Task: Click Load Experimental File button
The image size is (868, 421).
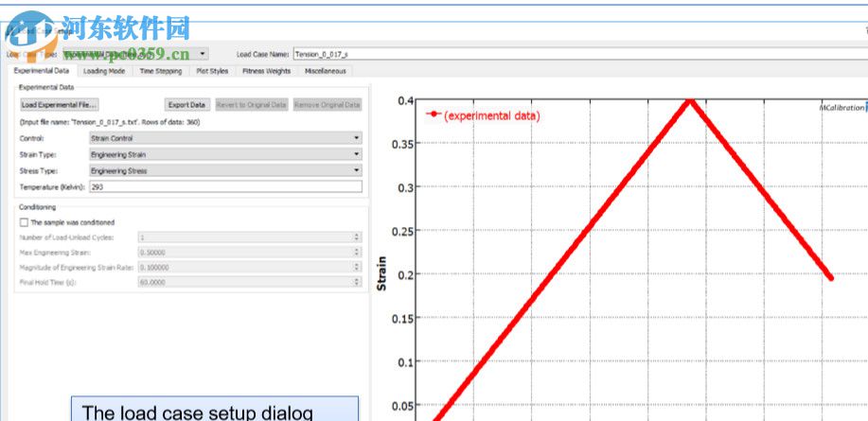Action: (60, 105)
